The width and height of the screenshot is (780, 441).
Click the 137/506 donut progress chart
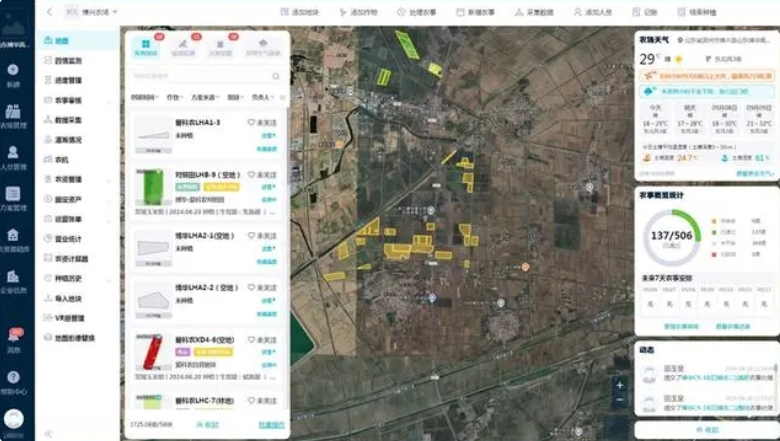[672, 238]
